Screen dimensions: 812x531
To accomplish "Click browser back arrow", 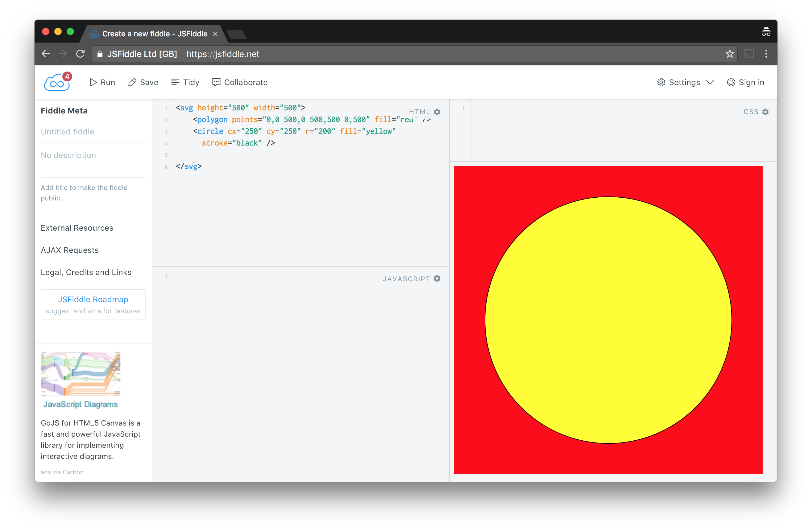I will [x=46, y=54].
